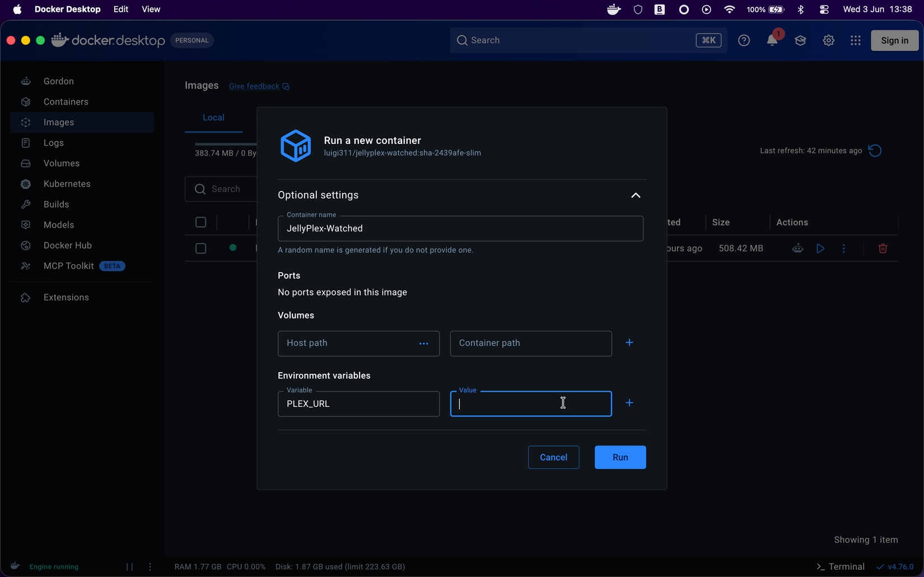The width and height of the screenshot is (924, 577).
Task: Open image row more actions menu
Action: [844, 248]
